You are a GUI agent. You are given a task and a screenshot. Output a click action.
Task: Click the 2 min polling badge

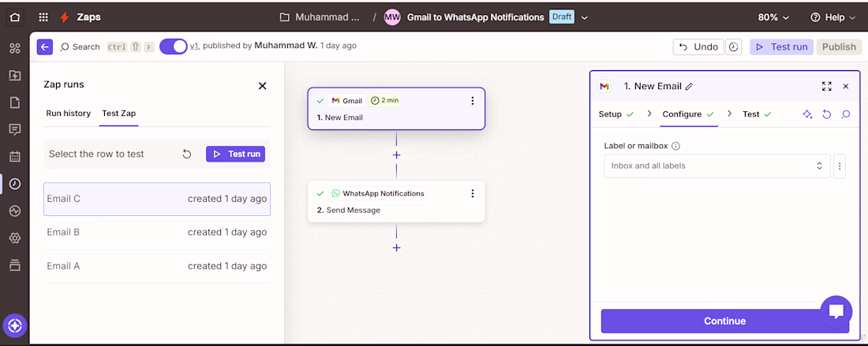(x=384, y=101)
